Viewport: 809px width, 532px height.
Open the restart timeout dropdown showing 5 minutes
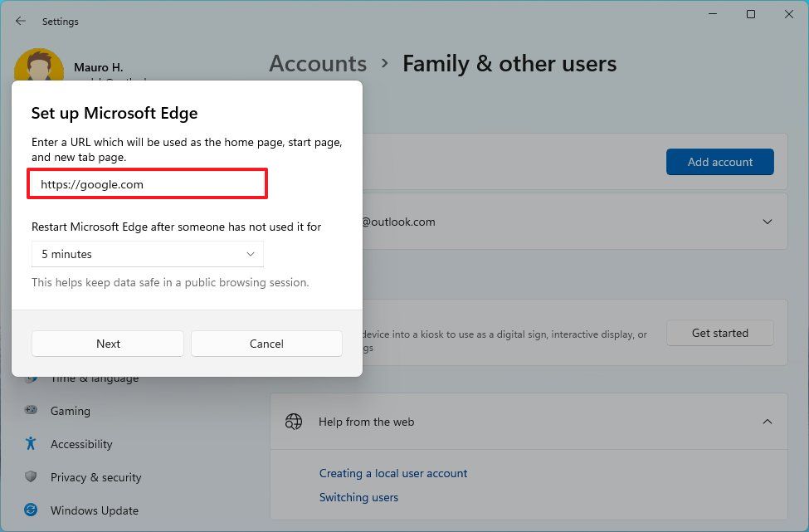pyautogui.click(x=147, y=254)
